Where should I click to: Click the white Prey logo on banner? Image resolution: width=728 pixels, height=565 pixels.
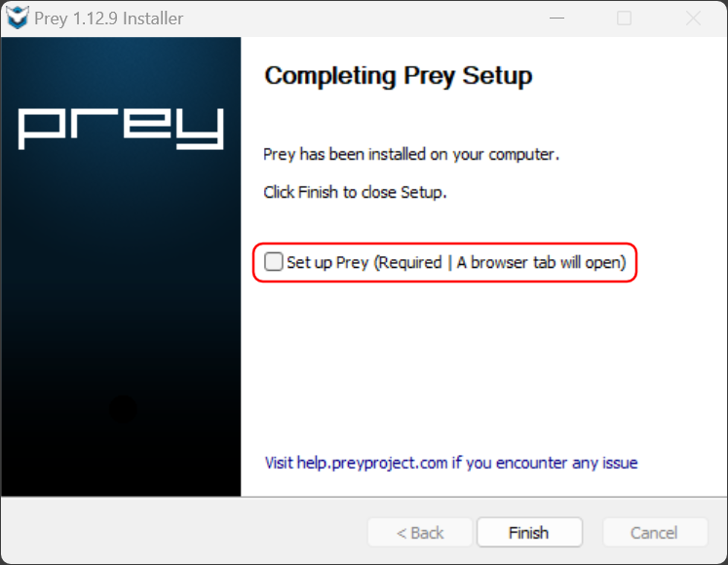click(121, 128)
